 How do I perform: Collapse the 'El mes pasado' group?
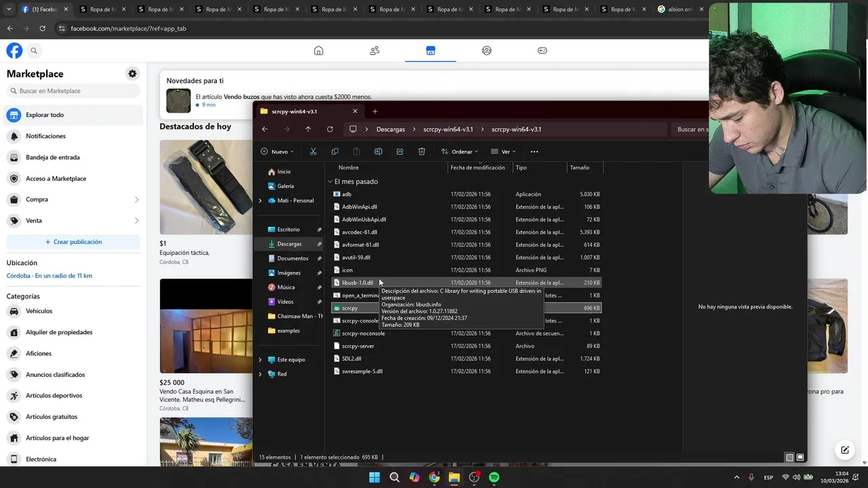click(330, 182)
